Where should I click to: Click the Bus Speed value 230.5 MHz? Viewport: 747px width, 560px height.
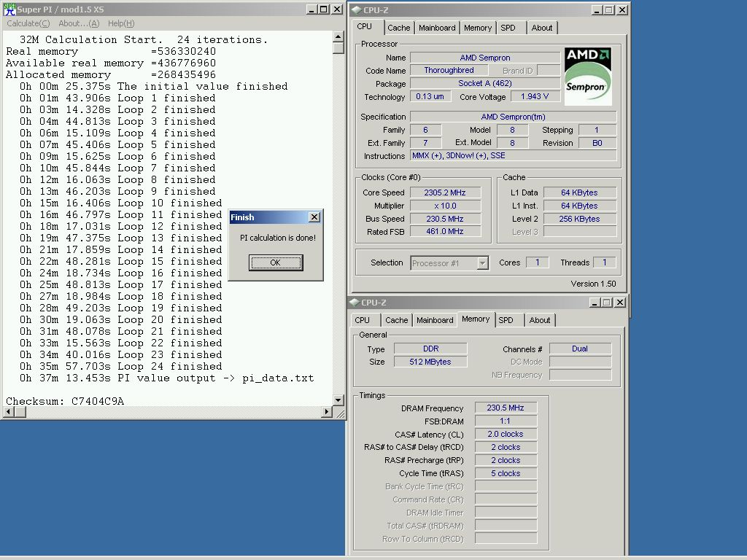point(445,219)
